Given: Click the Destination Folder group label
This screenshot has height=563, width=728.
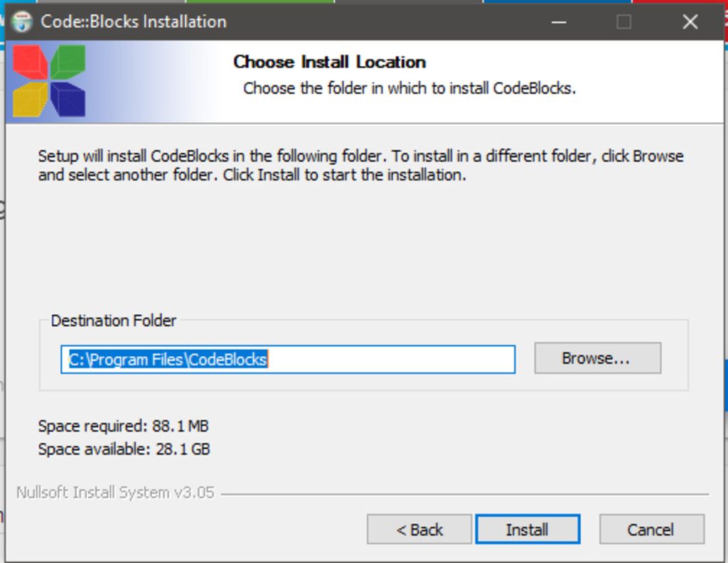Looking at the screenshot, I should coord(113,321).
